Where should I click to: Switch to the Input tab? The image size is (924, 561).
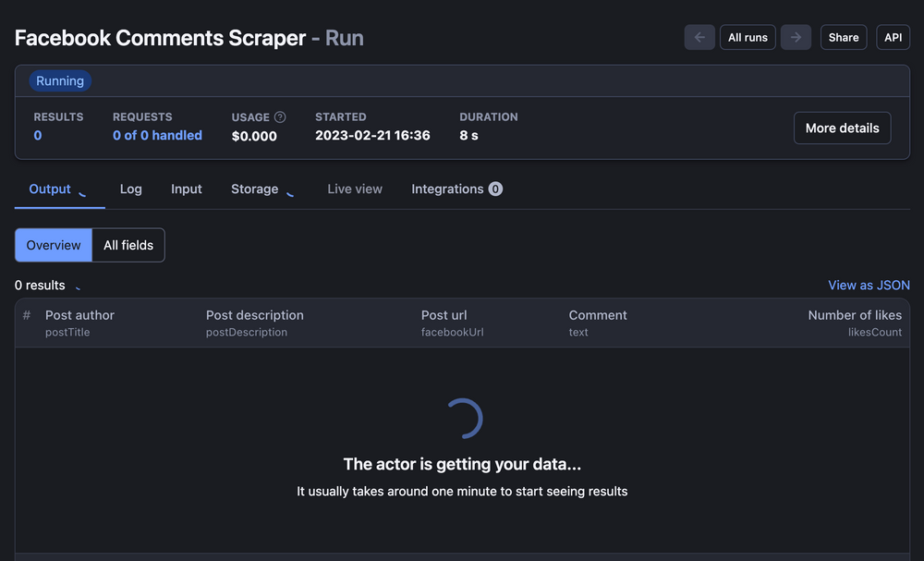[187, 189]
